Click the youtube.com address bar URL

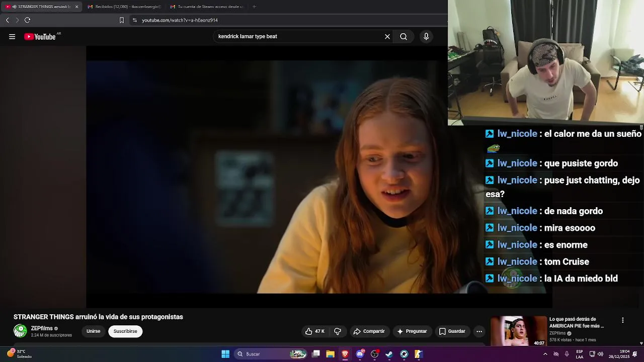pyautogui.click(x=180, y=20)
